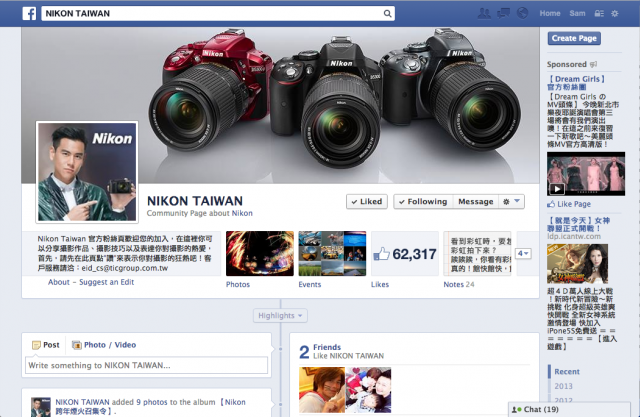Image resolution: width=640 pixels, height=417 pixels.
Task: Toggle the Following button
Action: coord(423,202)
